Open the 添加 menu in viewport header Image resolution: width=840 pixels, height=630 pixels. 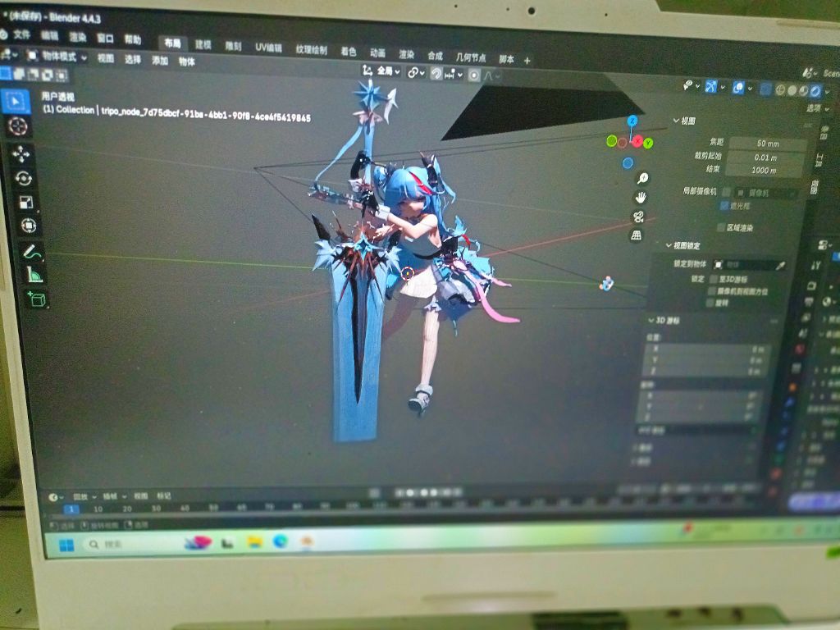159,60
